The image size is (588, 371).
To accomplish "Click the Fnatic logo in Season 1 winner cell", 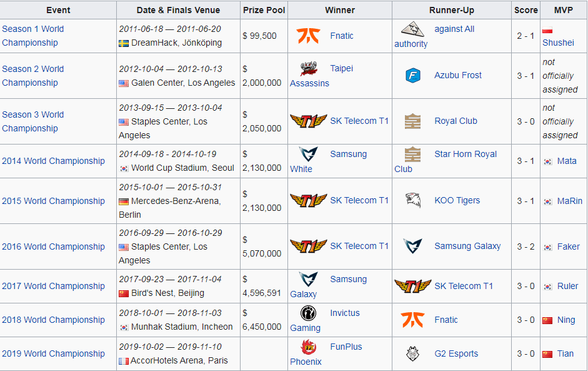I will [x=308, y=36].
